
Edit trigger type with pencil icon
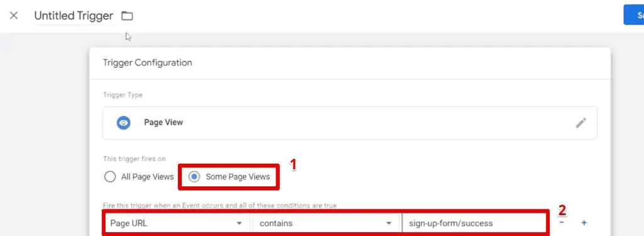pos(580,123)
